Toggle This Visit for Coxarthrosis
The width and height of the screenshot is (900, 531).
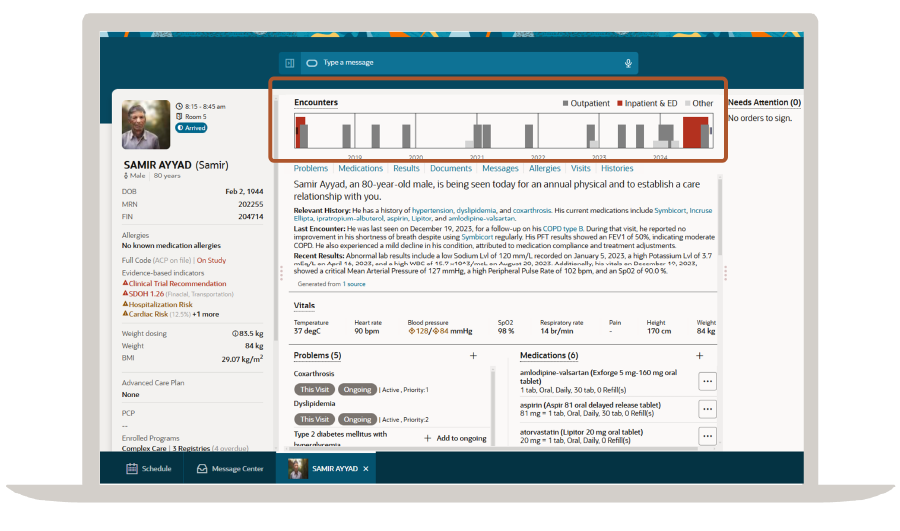coord(314,389)
